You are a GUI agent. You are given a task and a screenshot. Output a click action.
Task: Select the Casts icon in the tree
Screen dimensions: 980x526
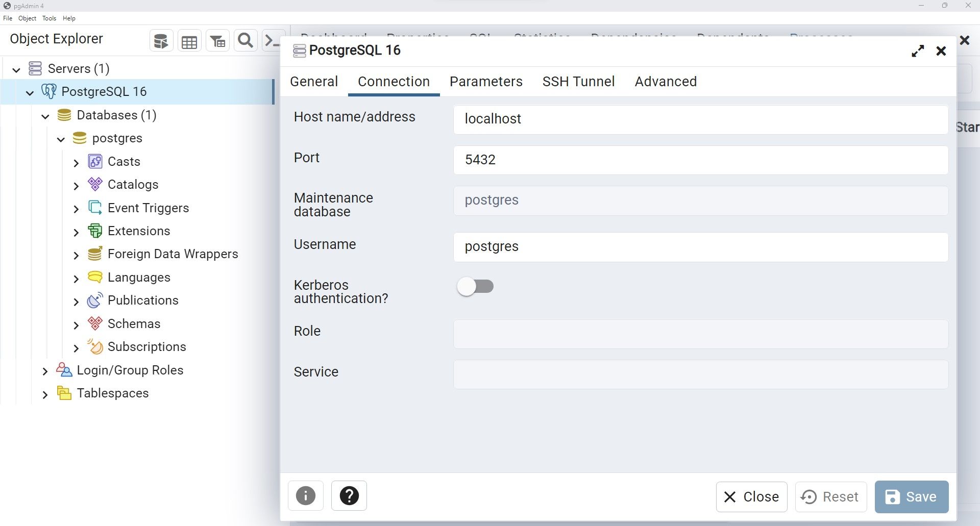tap(96, 161)
